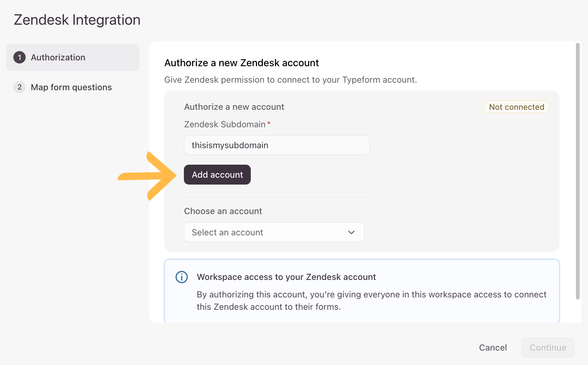Click the vertical scrollbar of the panel
The image size is (588, 365).
click(x=578, y=172)
